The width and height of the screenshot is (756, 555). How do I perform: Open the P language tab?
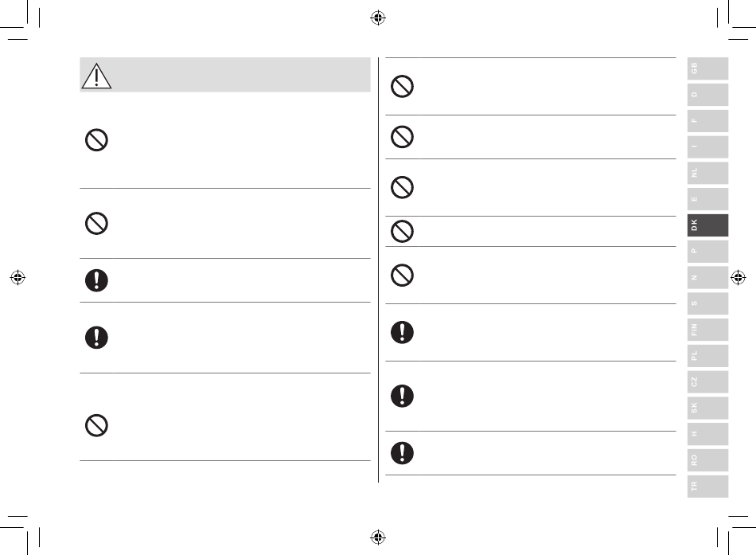(x=707, y=251)
